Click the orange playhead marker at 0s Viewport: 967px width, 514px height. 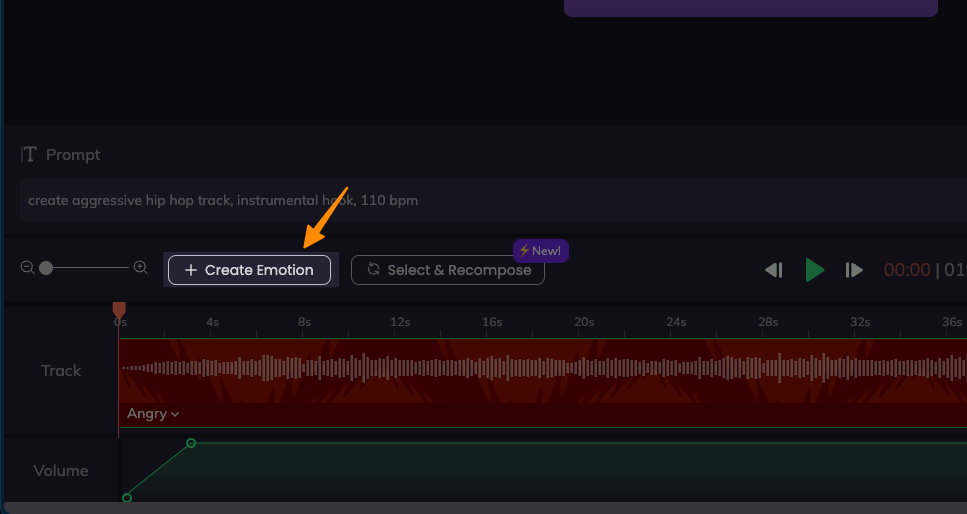pos(119,310)
